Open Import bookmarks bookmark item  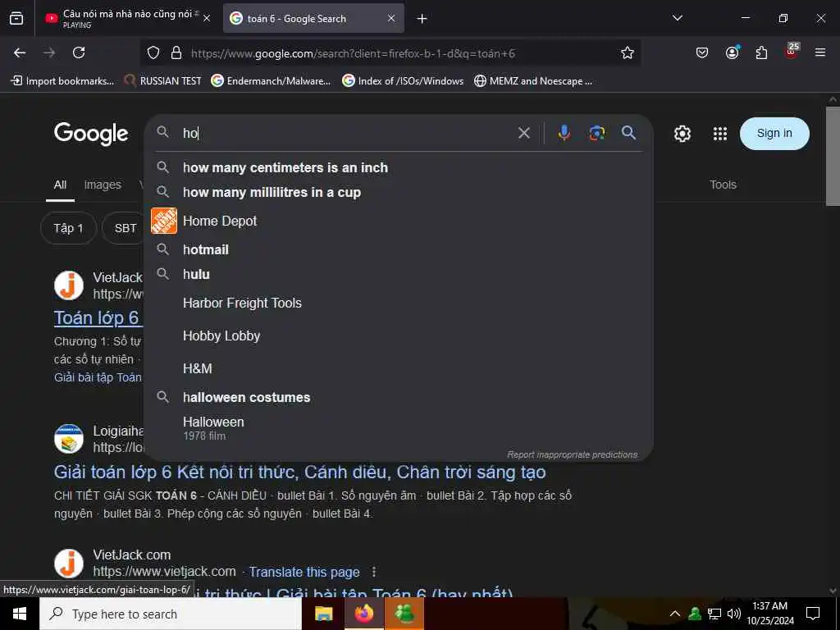tap(62, 81)
